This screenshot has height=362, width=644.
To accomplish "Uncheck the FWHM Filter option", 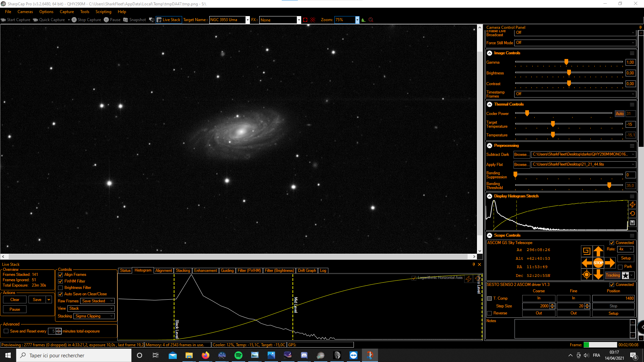I will [61, 281].
